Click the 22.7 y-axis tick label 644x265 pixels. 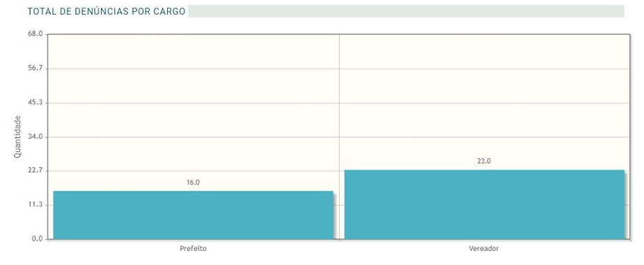(36, 171)
